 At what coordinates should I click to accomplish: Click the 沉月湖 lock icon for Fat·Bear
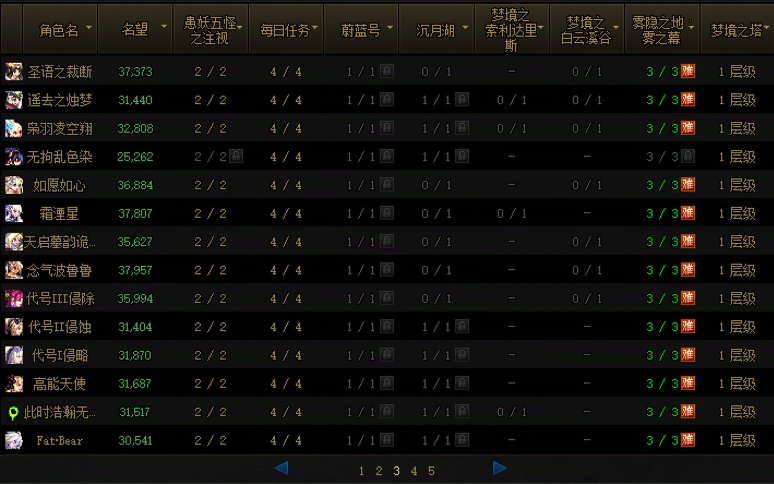(x=462, y=440)
